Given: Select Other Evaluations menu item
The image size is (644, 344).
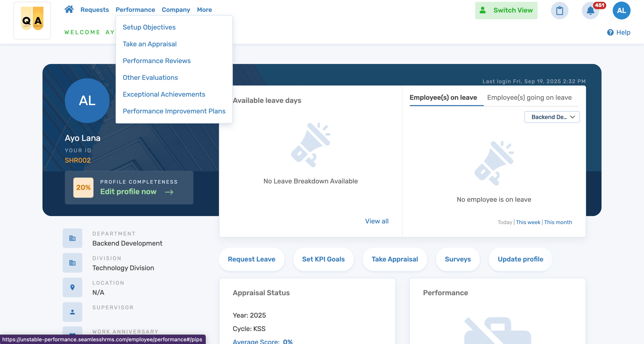Looking at the screenshot, I should pyautogui.click(x=150, y=78).
